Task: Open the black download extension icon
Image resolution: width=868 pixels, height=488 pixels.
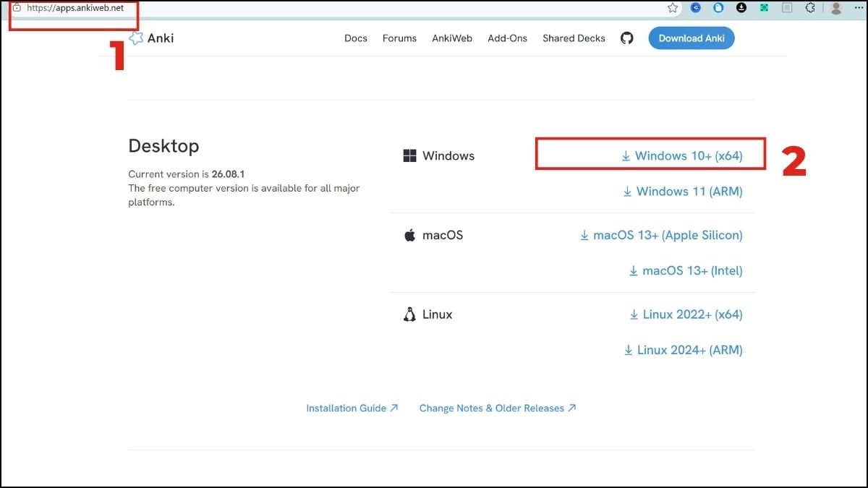Action: pos(741,8)
